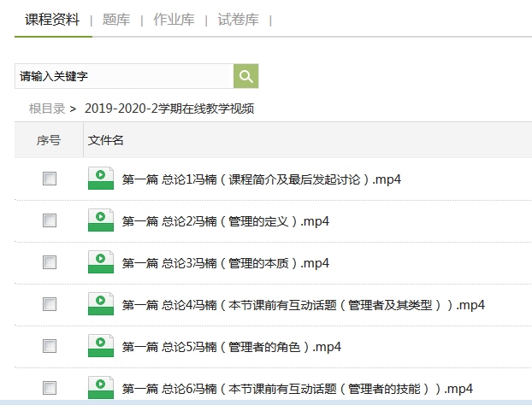Screen dimensions: 532x405
Task: Enable the checkbox next to 总论4 video
Action: coord(50,304)
